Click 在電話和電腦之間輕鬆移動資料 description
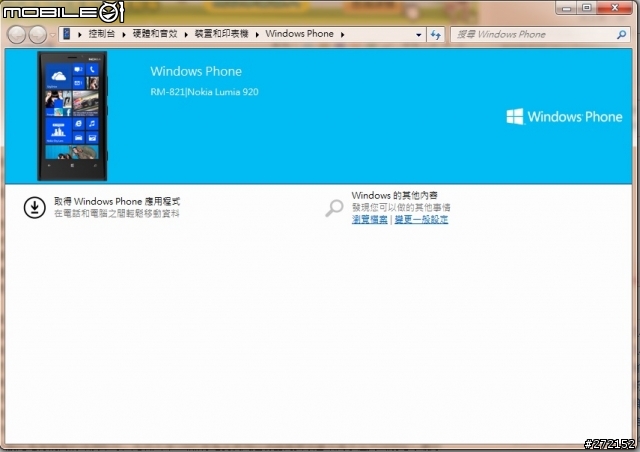The image size is (640, 452). (117, 213)
